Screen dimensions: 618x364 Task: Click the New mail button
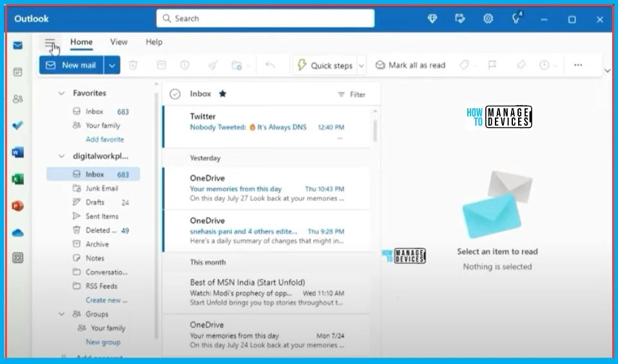click(x=72, y=66)
